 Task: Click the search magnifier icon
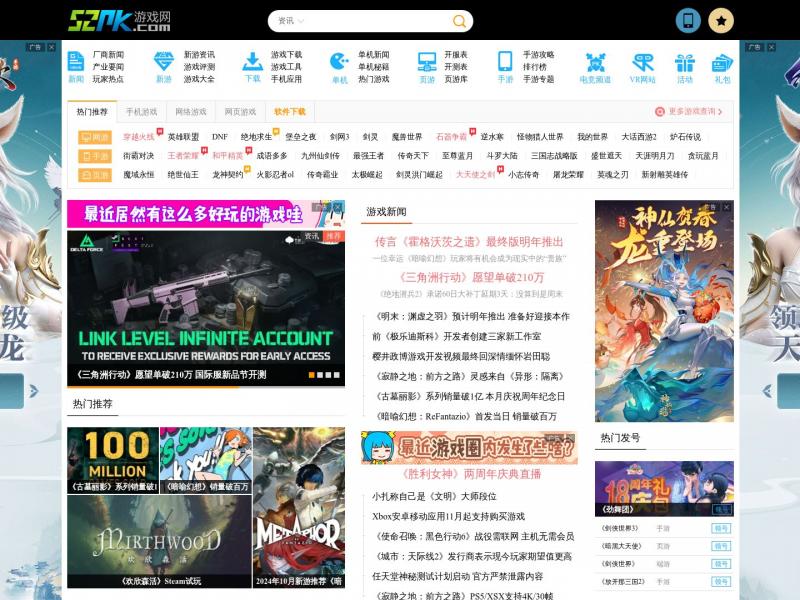tap(459, 21)
